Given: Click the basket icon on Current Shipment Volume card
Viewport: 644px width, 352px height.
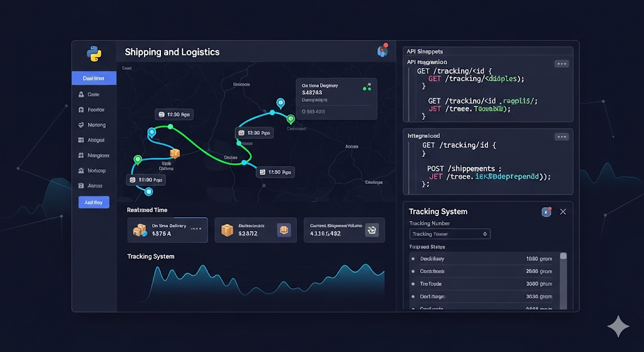Looking at the screenshot, I should 372,230.
